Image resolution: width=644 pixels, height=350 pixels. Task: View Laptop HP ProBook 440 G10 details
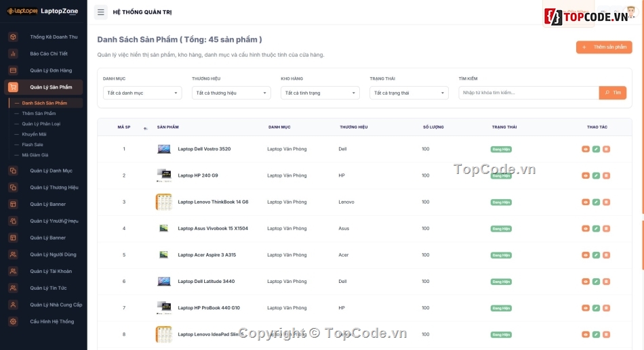[586, 308]
